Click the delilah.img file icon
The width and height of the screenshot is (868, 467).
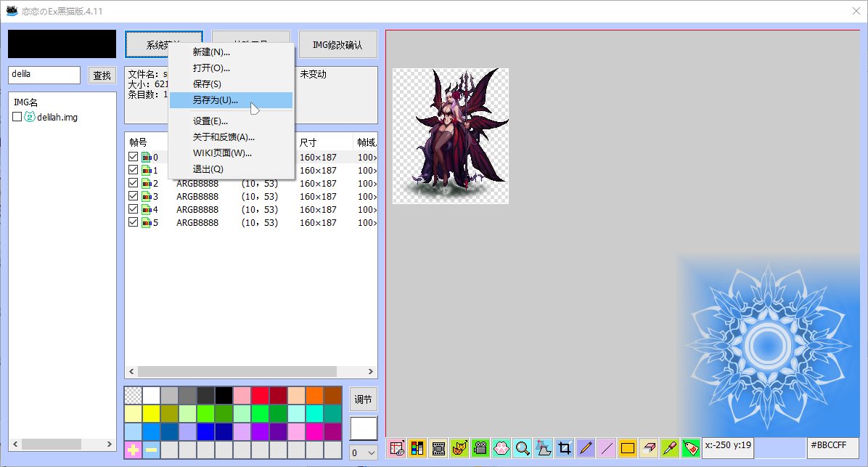(29, 117)
